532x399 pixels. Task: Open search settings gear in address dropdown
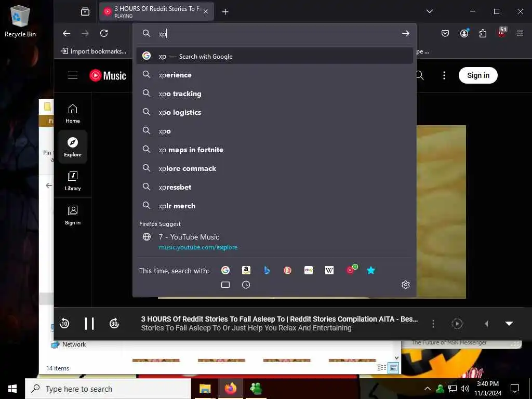coord(405,285)
